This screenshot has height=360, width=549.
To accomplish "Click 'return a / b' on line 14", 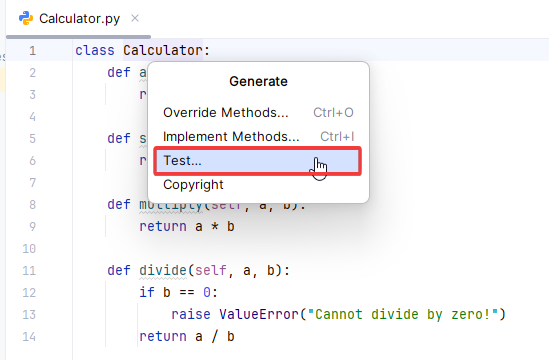I will tap(187, 337).
